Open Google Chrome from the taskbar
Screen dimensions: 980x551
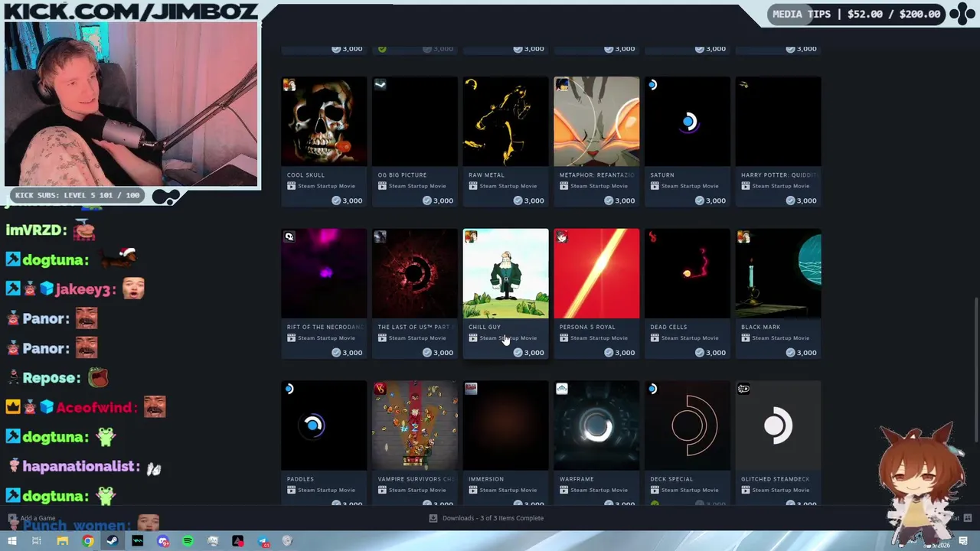[88, 541]
